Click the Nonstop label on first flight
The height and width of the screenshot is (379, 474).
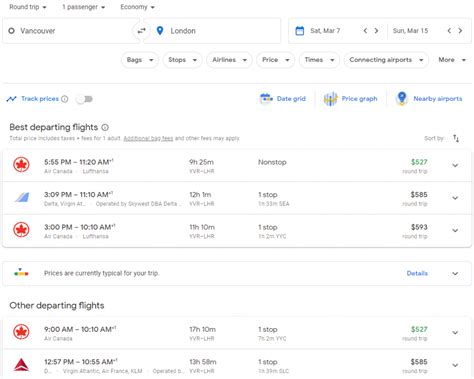(272, 162)
